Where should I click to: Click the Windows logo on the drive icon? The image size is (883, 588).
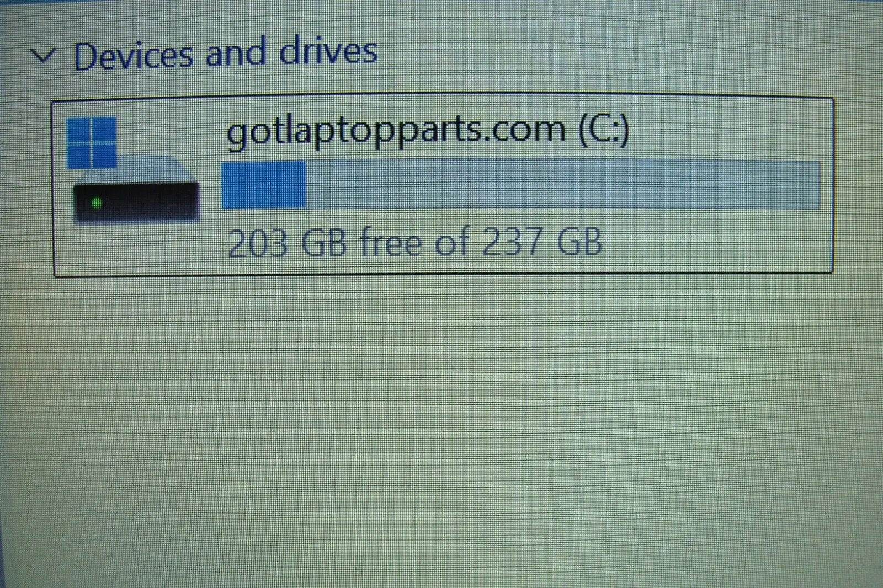pos(92,142)
